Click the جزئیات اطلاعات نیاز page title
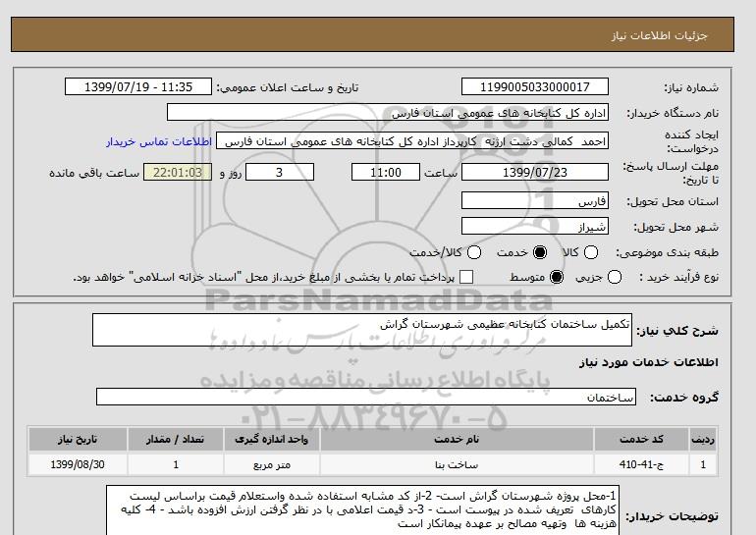756x535 pixels. [x=659, y=36]
